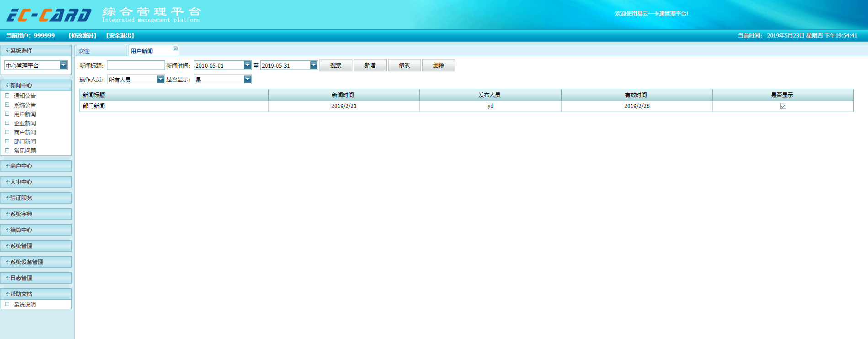Click the 是否显示 column header
This screenshot has height=339, width=868.
pos(783,95)
